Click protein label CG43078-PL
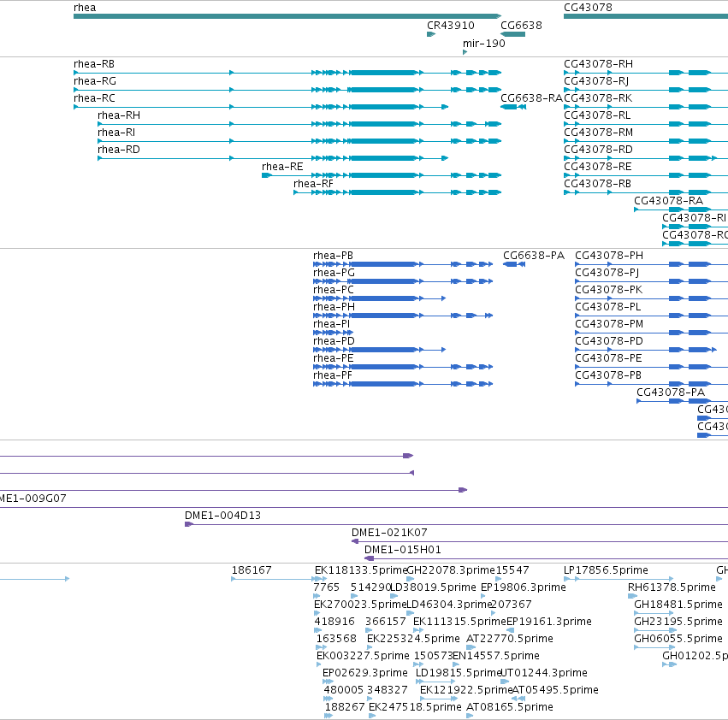 (607, 307)
